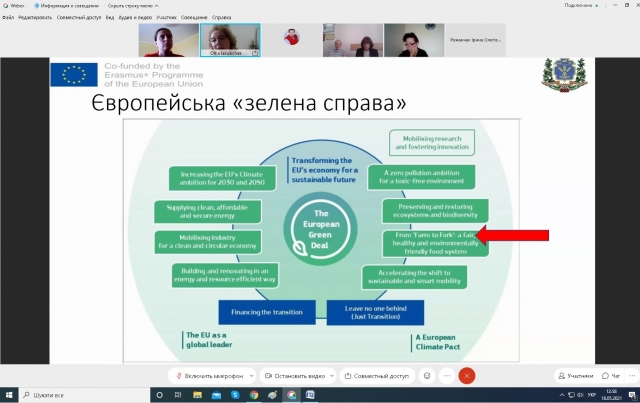Open the Вид menu

click(110, 18)
